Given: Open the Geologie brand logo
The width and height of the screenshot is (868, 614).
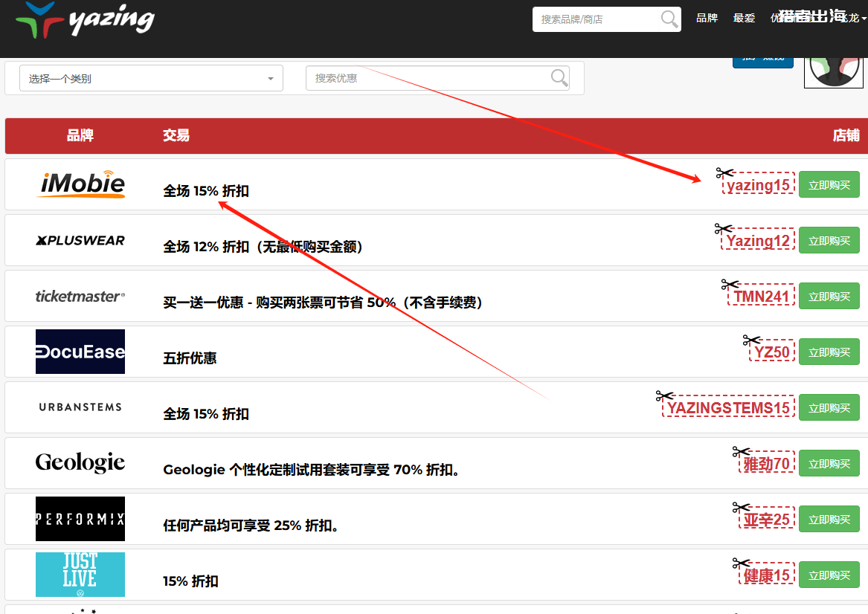Looking at the screenshot, I should [80, 462].
